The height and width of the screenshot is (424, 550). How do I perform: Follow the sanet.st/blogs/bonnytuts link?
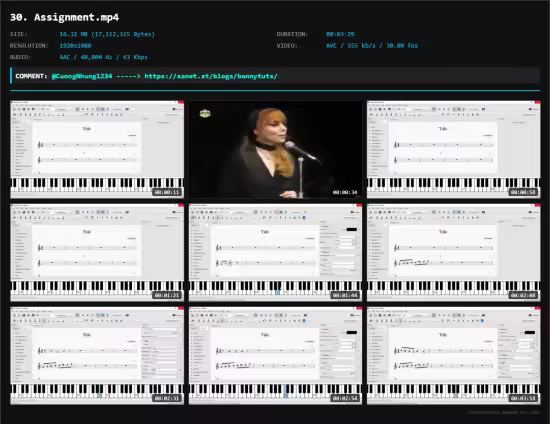[211, 76]
